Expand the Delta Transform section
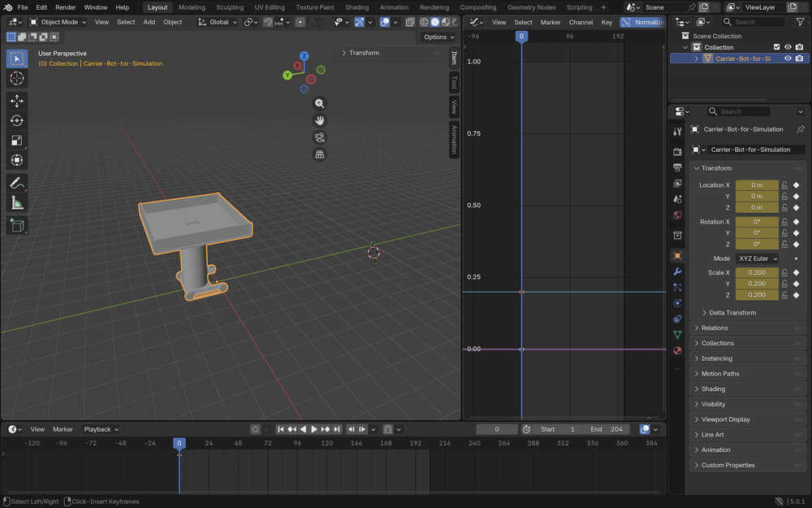 coord(732,313)
